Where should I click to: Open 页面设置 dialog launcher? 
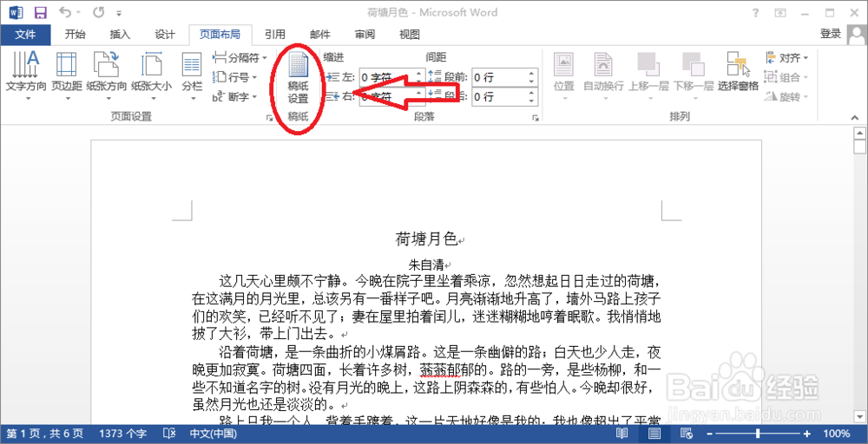(x=270, y=118)
